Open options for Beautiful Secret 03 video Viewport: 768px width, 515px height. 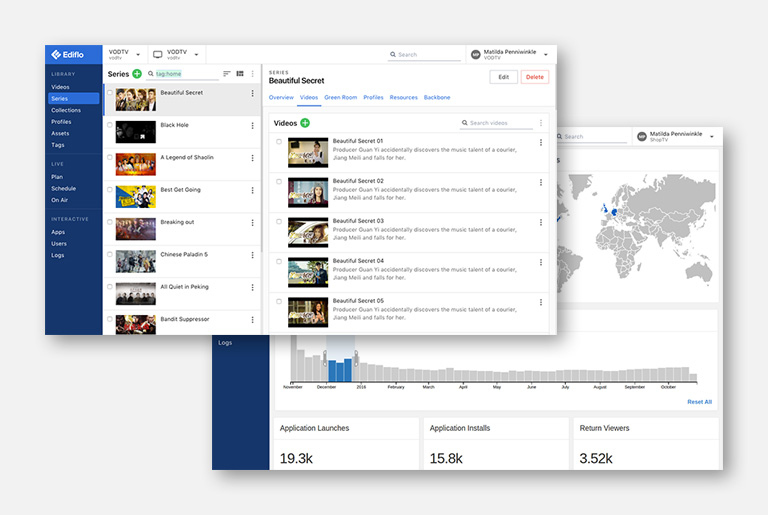541,222
